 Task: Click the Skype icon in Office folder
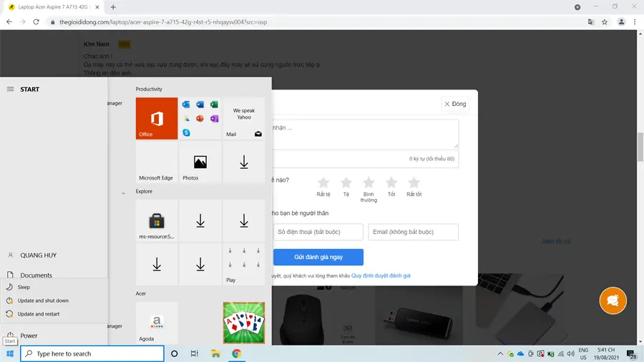click(x=186, y=132)
